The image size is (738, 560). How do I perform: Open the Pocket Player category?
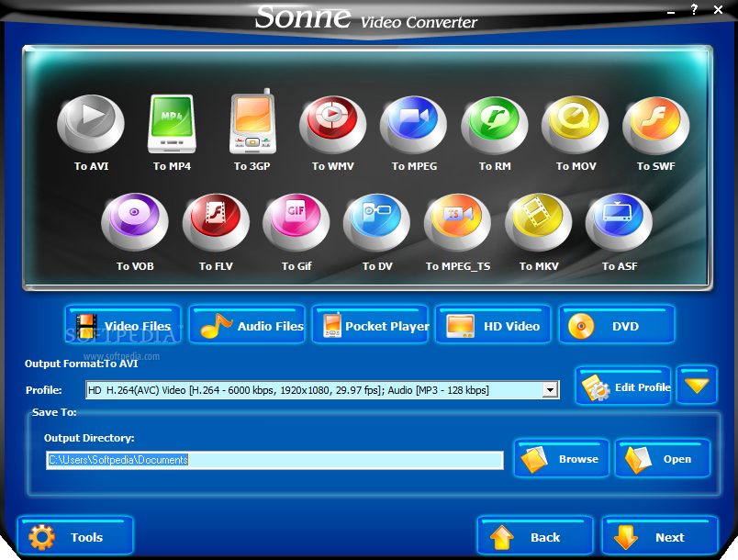(371, 325)
